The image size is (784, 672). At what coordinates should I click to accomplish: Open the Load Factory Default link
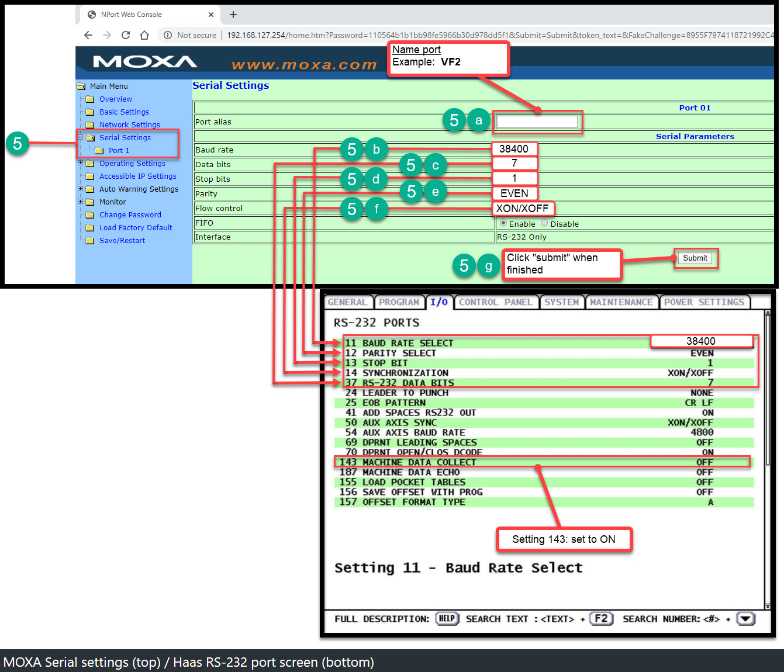tap(136, 228)
